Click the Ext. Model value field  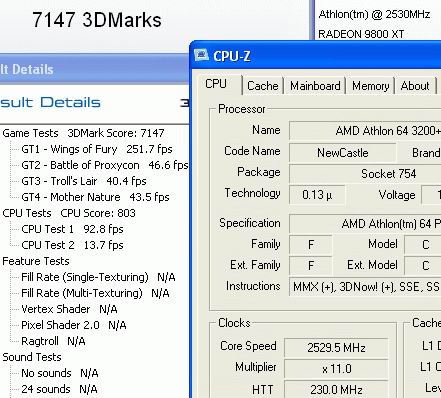coord(423,266)
